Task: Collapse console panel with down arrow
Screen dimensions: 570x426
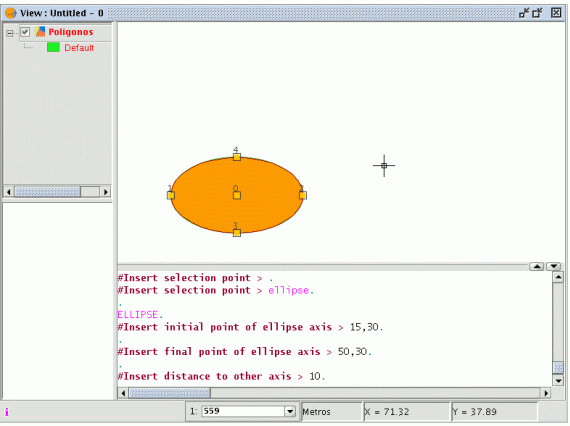Action: [x=554, y=266]
